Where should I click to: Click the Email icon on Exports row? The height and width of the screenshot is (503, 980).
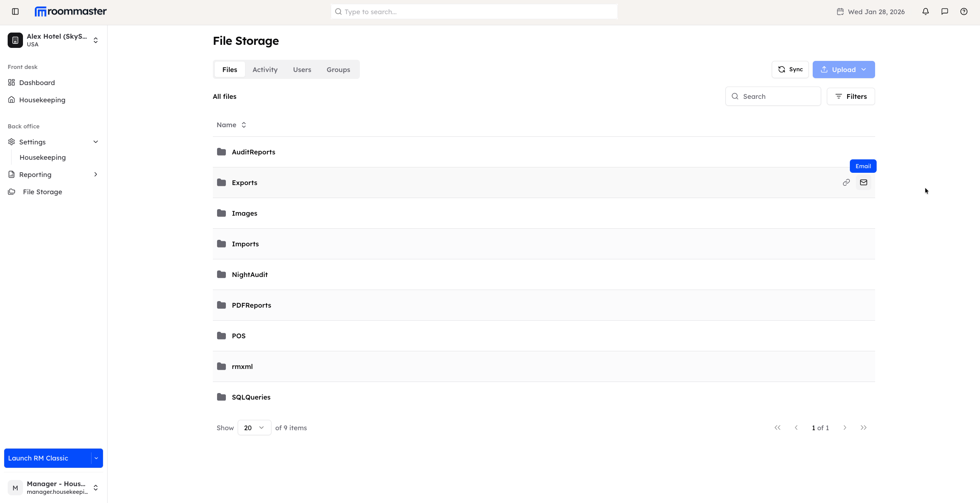coord(863,182)
